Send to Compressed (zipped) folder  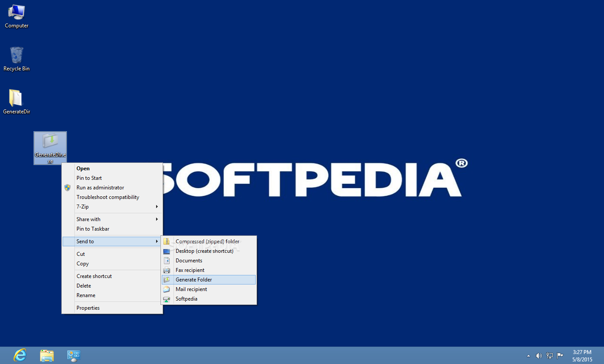[x=209, y=242]
